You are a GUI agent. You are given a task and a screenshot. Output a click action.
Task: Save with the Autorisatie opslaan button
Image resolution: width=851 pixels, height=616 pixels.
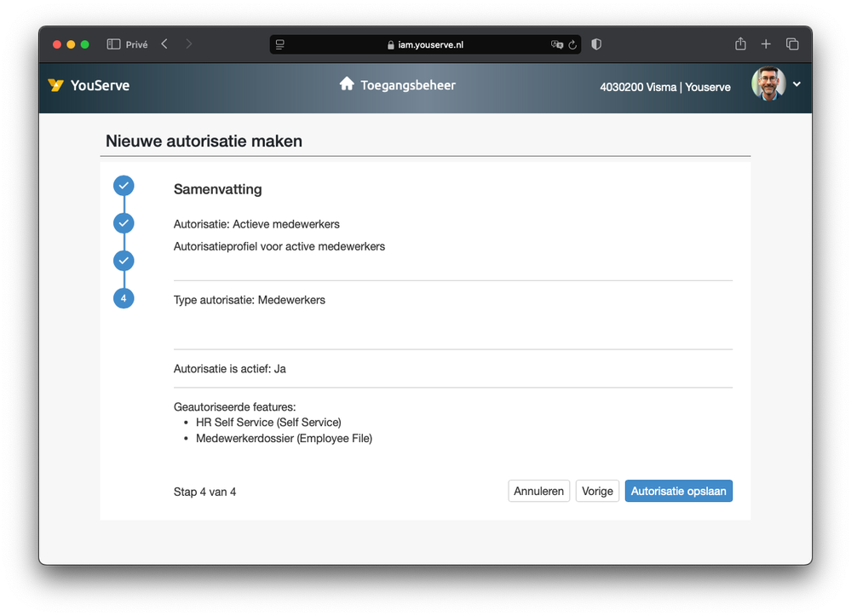678,492
